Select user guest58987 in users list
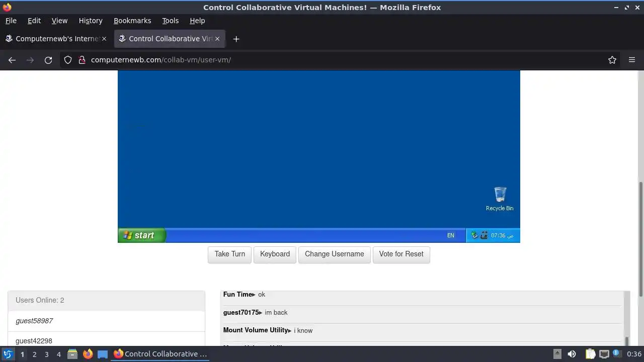Screen dimensions: 644x362 point(106,321)
